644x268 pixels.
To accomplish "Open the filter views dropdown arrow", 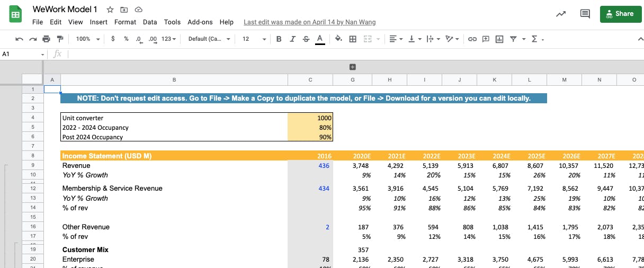I will [523, 39].
